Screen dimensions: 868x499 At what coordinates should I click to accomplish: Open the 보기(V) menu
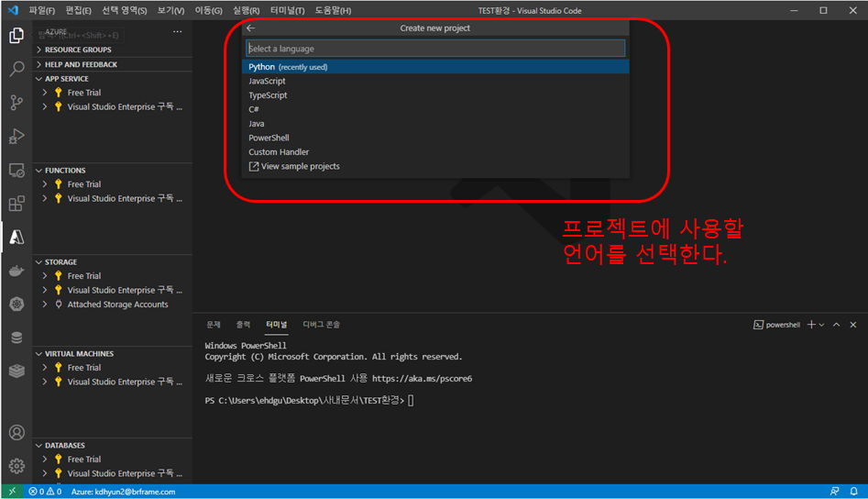point(170,10)
